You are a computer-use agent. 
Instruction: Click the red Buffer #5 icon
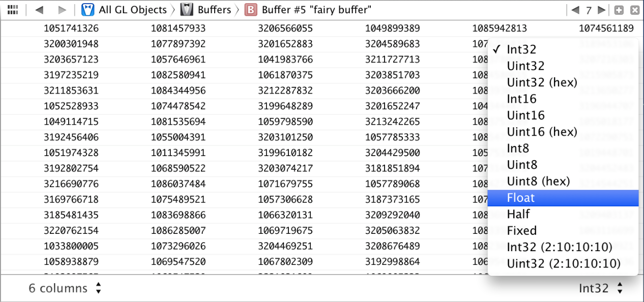[x=250, y=10]
